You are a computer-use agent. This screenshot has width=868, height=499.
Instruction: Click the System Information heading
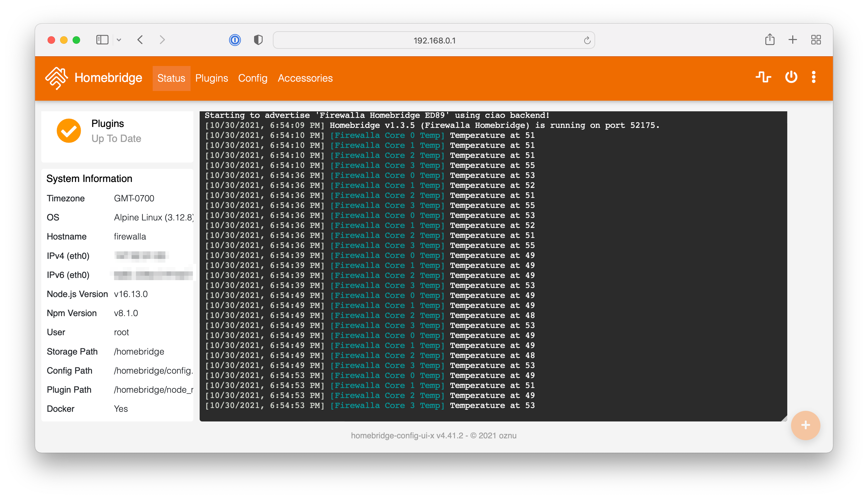pyautogui.click(x=89, y=179)
